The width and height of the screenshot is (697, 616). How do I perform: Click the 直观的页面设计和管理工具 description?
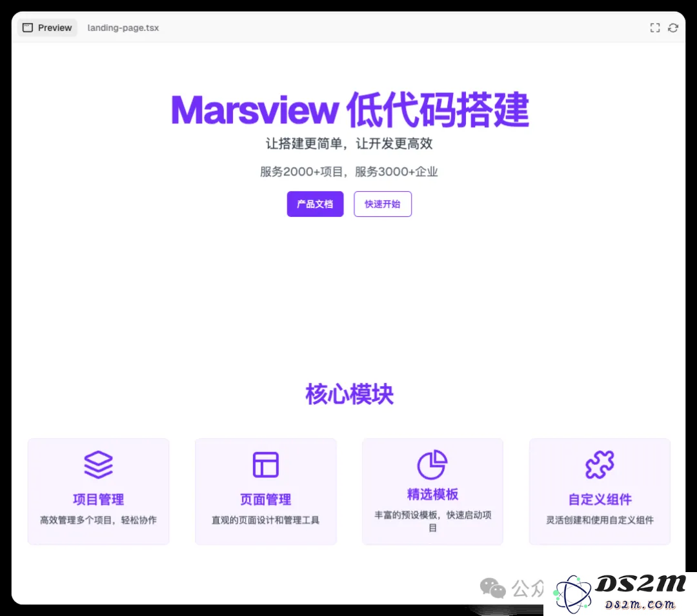pos(265,520)
